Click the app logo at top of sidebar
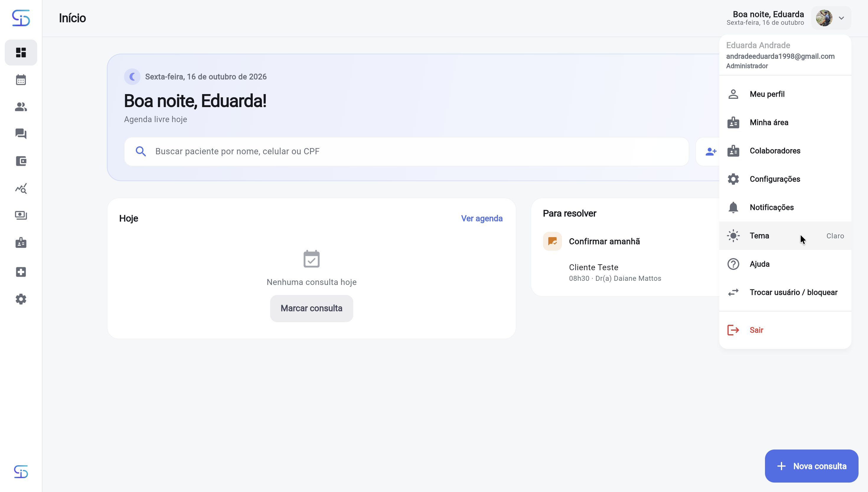The height and width of the screenshot is (492, 868). (x=21, y=18)
